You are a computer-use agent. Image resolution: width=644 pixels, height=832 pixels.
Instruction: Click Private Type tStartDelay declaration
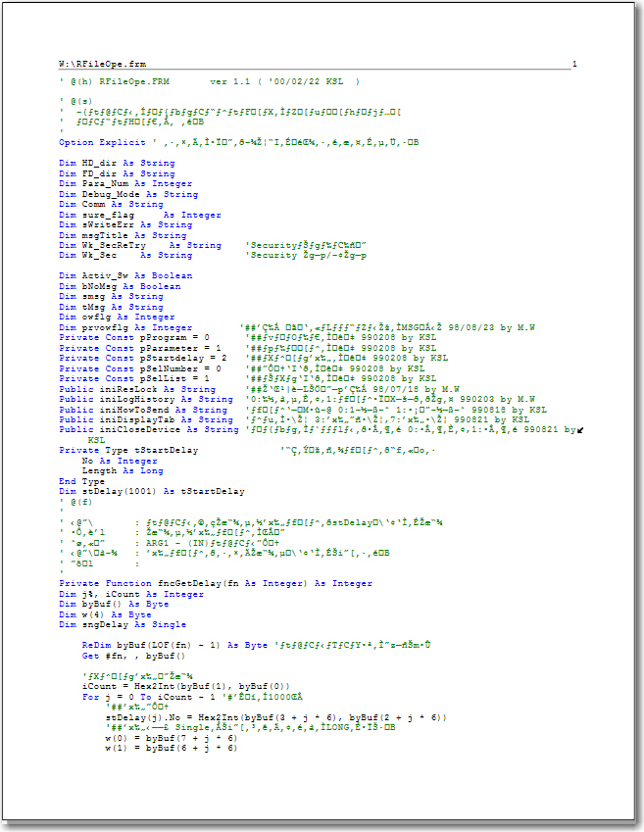[x=128, y=451]
